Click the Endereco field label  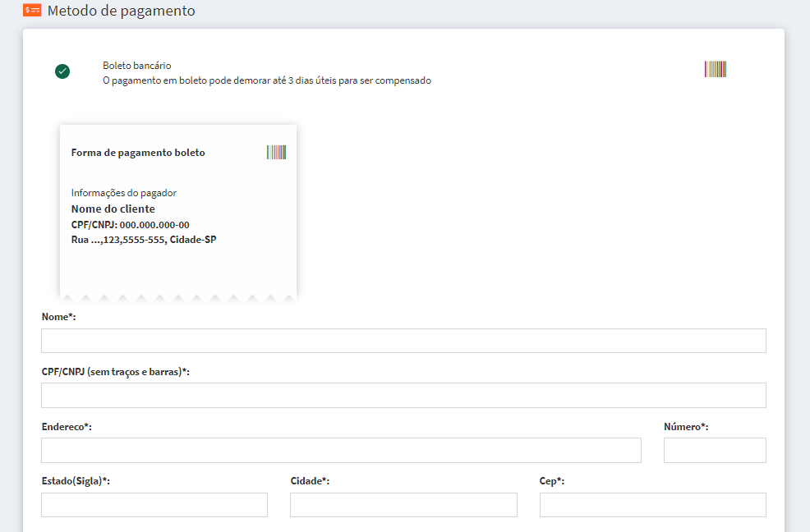click(67, 427)
